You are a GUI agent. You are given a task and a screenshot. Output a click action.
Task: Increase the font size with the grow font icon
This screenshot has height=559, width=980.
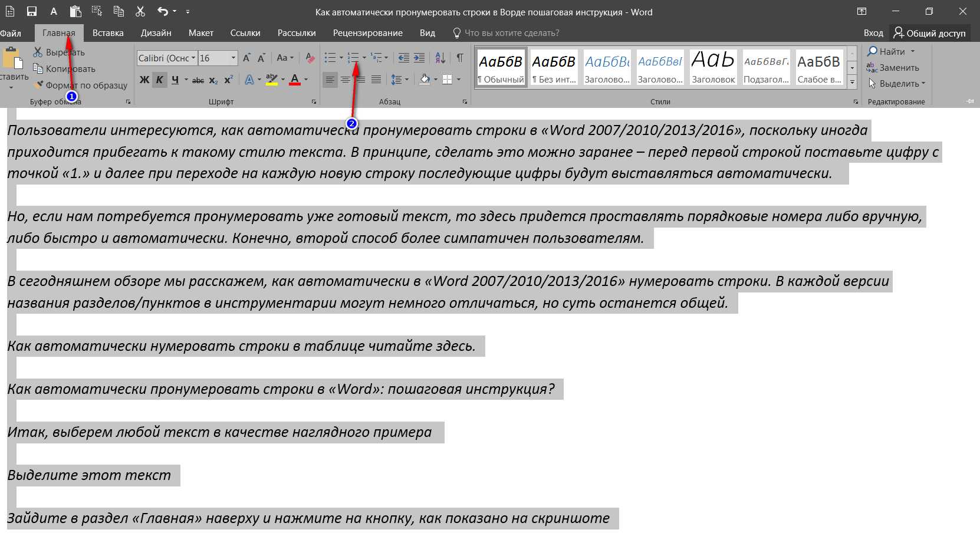(x=246, y=58)
